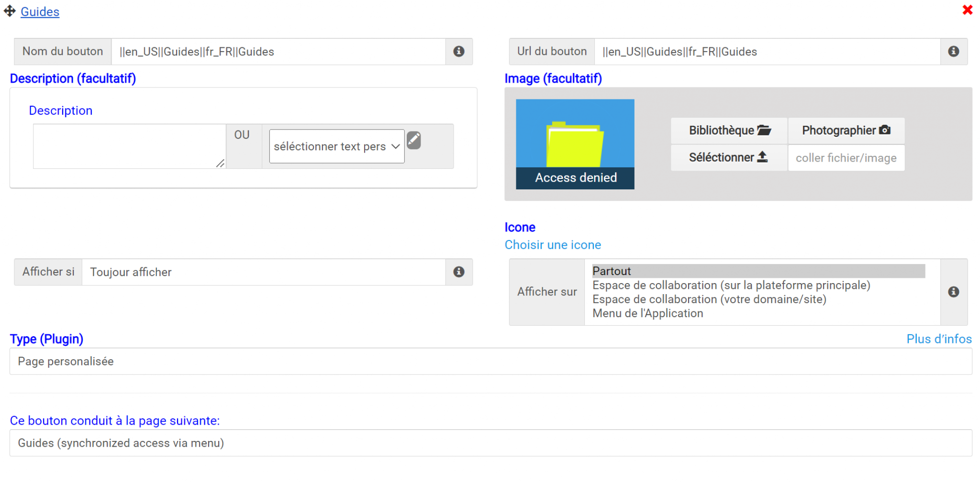Screen dimensions: 980x483
Task: Open the 'Guides (synchronized access via menu)' page selector
Action: point(491,443)
